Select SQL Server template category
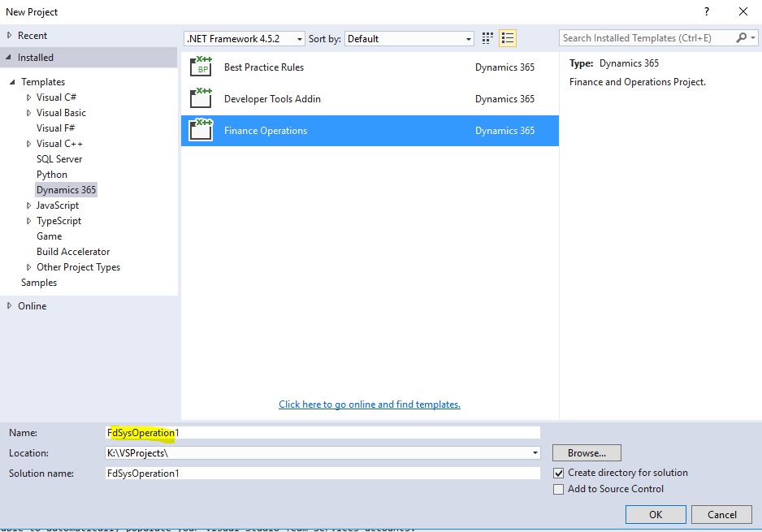The height and width of the screenshot is (532, 762). 59,159
